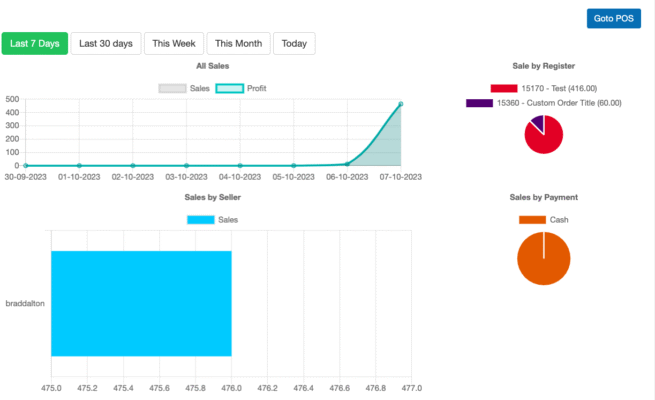The image size is (655, 400).
Task: Toggle the gray Sales series in All Sales legend
Action: click(x=184, y=88)
